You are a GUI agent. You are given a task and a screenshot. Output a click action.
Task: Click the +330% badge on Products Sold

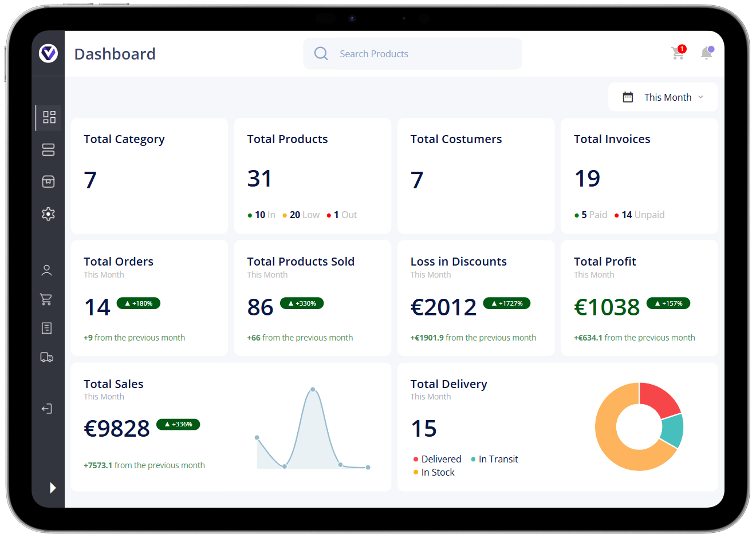click(x=302, y=303)
